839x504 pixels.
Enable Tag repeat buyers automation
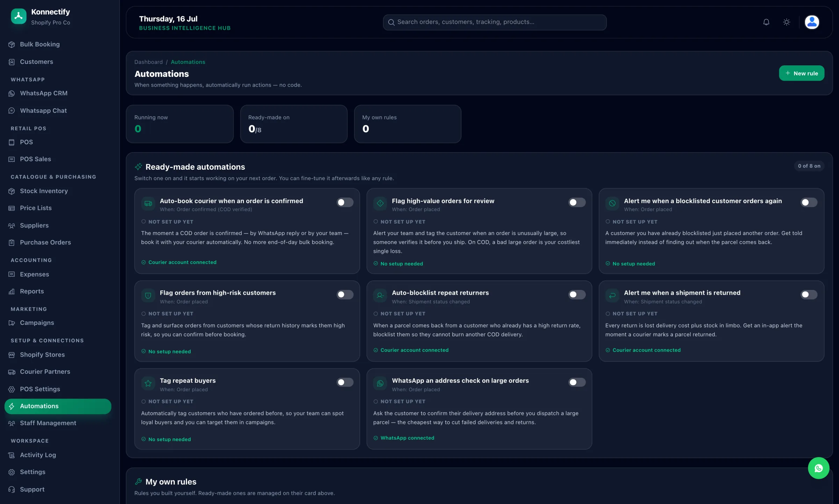coord(345,382)
